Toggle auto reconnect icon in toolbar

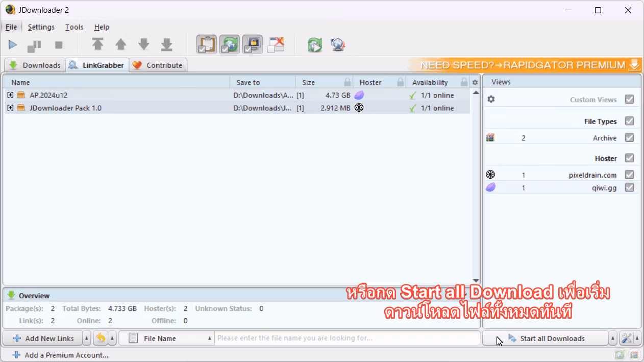coord(230,44)
